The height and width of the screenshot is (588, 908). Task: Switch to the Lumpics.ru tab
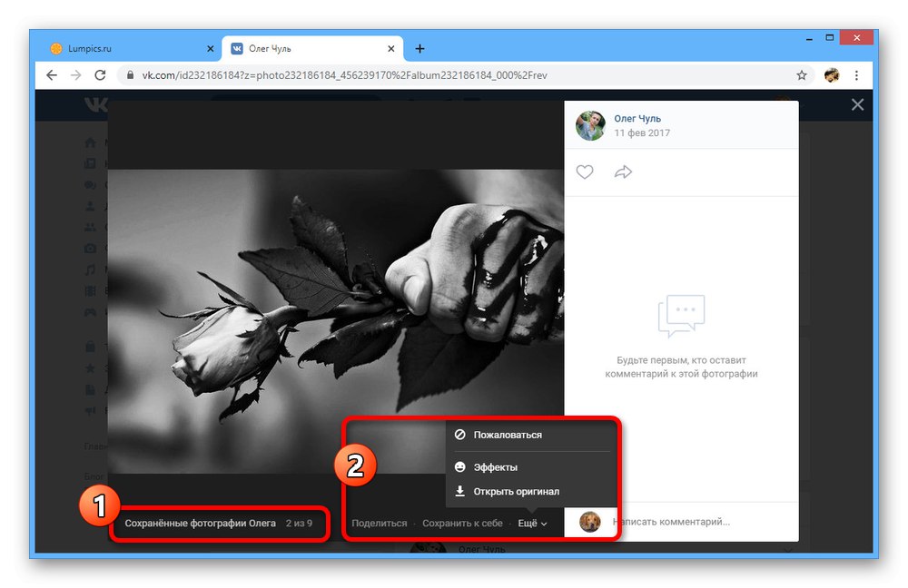tap(132, 49)
